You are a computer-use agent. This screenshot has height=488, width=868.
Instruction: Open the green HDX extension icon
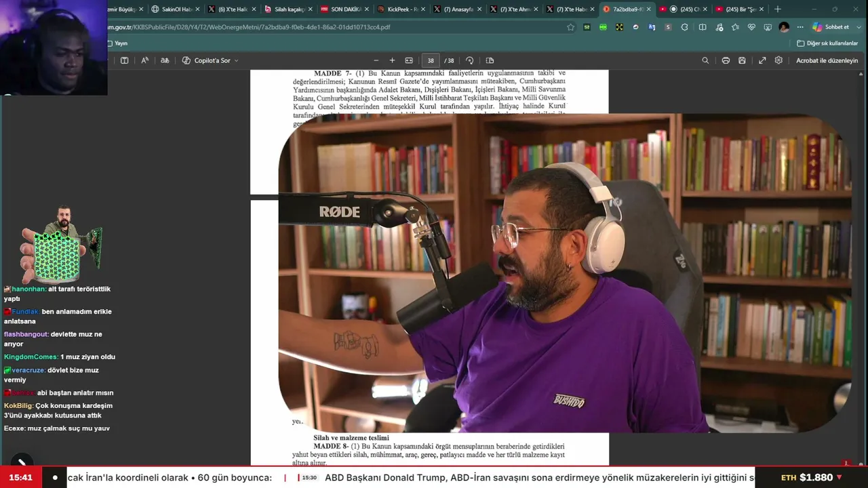(x=603, y=27)
